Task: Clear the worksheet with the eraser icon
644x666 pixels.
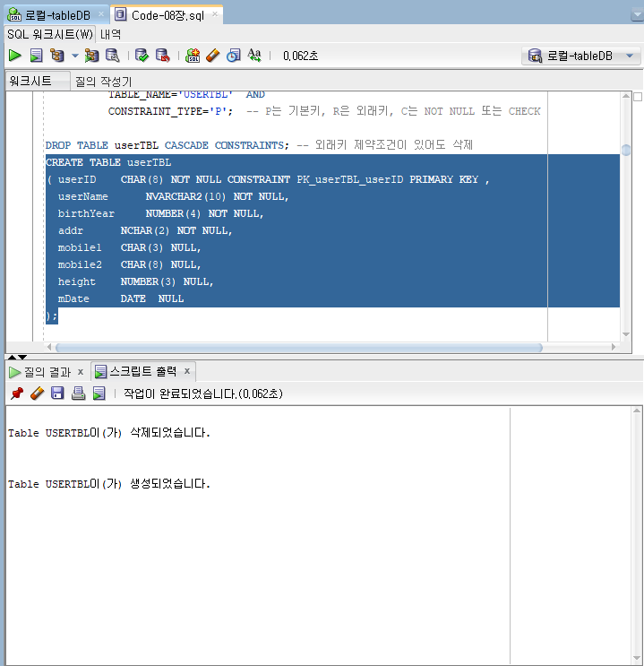Action: (x=212, y=56)
